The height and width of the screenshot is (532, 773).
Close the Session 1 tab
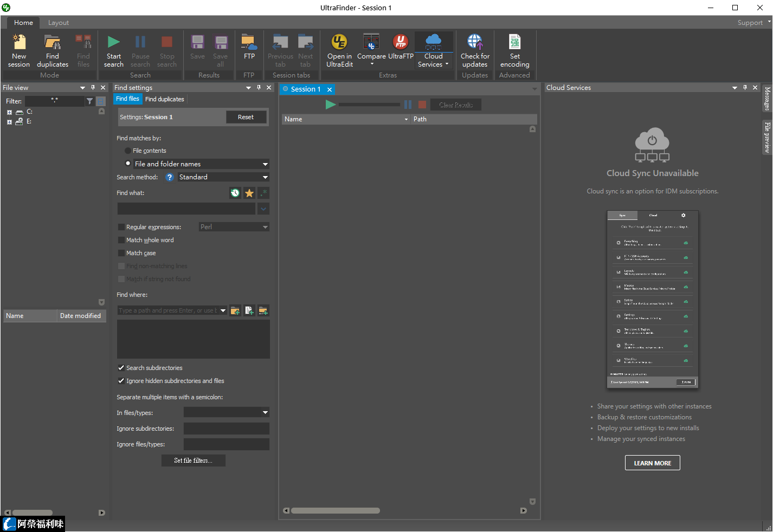click(x=330, y=89)
